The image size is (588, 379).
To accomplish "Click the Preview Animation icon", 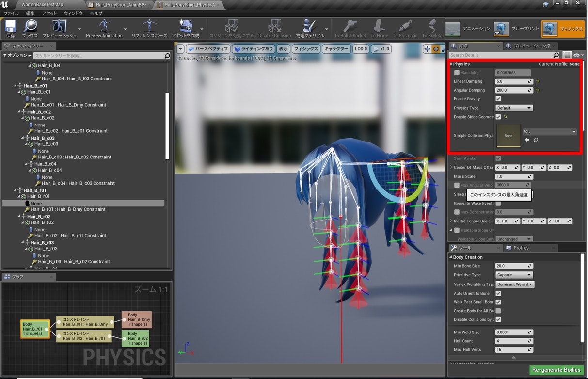I will click(104, 26).
